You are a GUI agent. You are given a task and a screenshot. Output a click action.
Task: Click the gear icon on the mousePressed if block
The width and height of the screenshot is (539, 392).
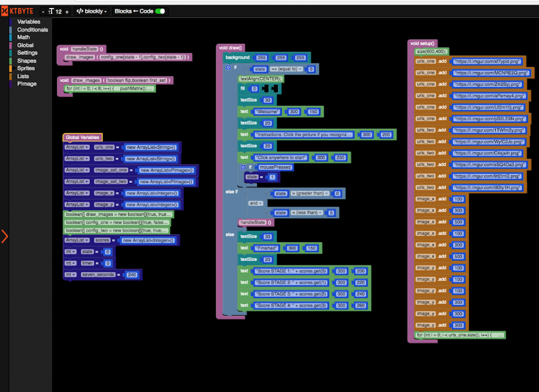tap(243, 167)
